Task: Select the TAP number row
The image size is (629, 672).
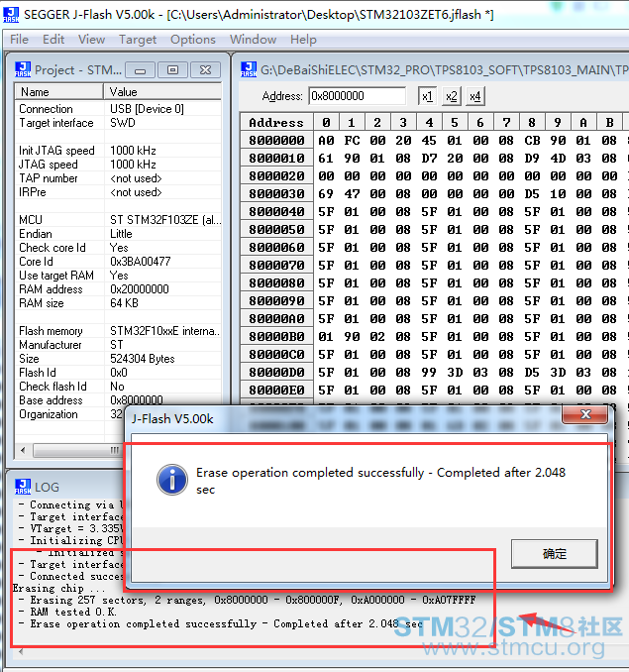Action: tap(119, 178)
